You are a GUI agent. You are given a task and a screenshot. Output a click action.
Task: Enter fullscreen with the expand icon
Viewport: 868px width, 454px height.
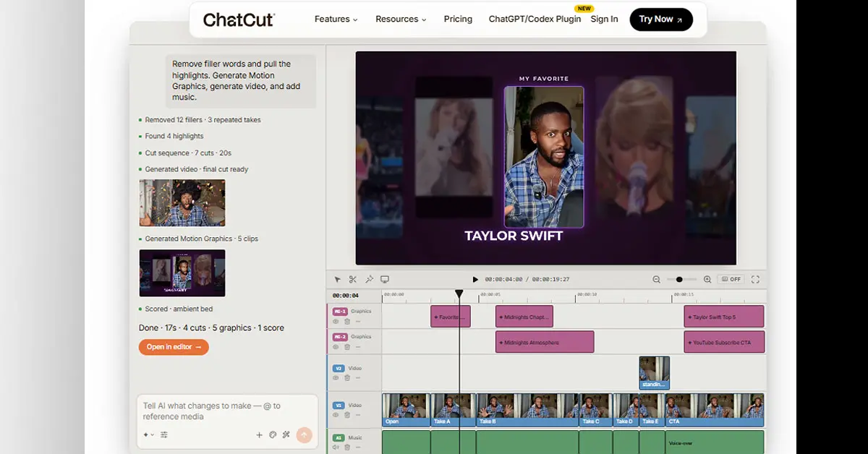[x=756, y=279]
